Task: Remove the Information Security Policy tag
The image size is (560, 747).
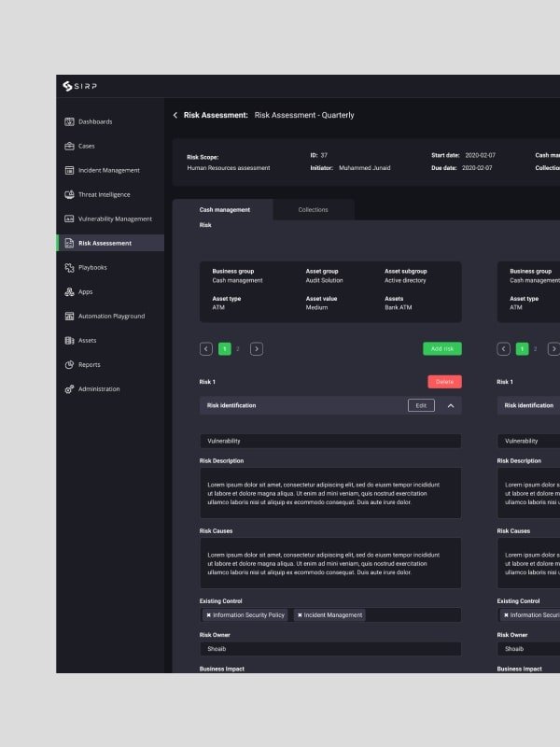Action: coord(208,615)
